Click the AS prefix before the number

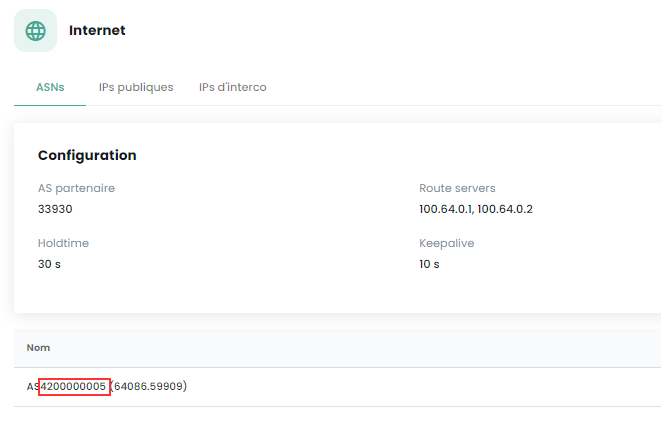pos(32,386)
